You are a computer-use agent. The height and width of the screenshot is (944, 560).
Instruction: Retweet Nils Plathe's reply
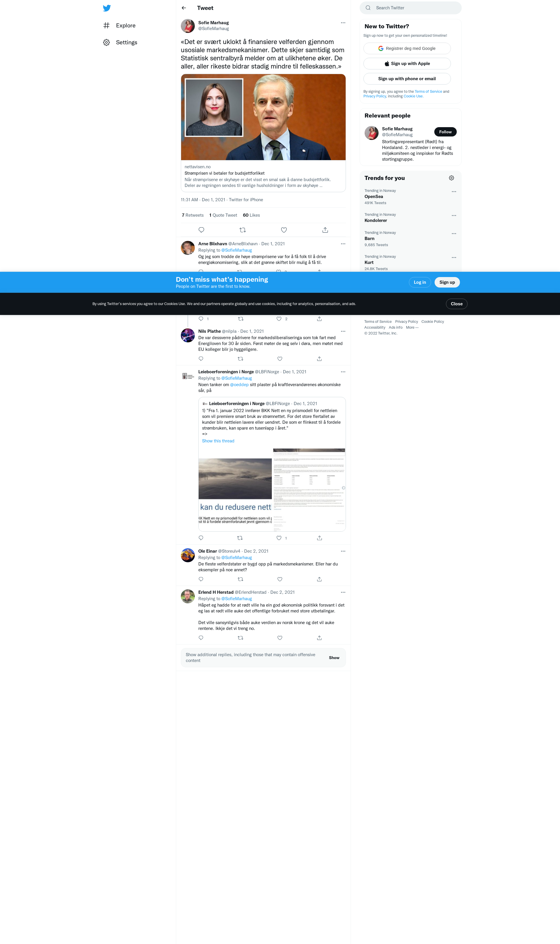pyautogui.click(x=240, y=359)
